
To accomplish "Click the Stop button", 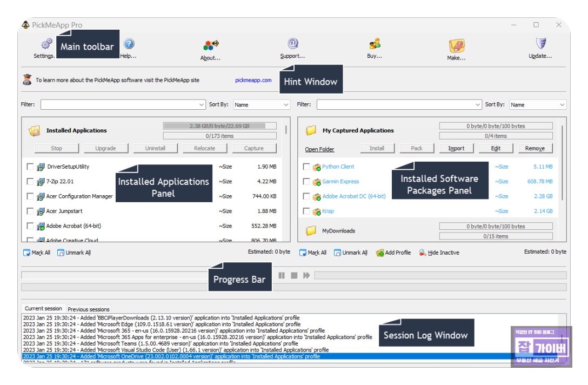I will tap(57, 148).
